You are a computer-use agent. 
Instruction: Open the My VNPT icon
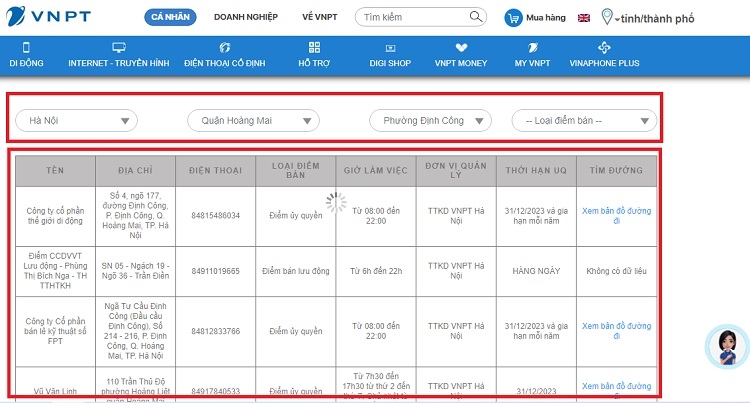tap(532, 47)
